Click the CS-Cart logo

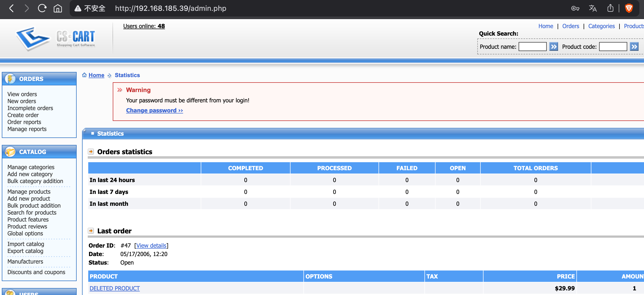coord(56,39)
